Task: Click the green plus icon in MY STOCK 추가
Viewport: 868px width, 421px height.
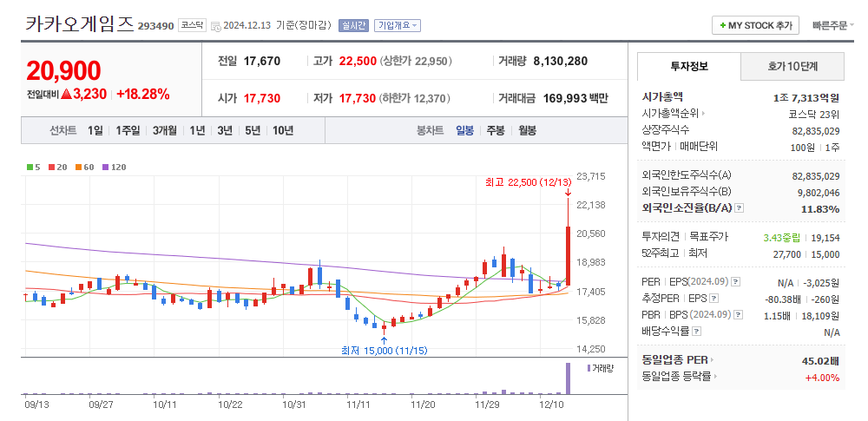Action: (722, 25)
